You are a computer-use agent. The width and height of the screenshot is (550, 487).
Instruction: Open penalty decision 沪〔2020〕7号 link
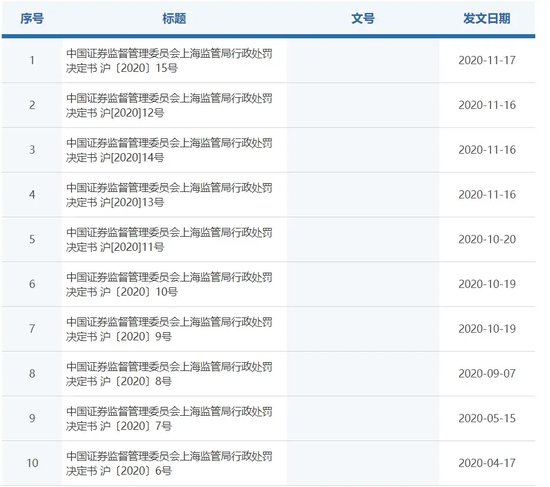[x=169, y=419]
